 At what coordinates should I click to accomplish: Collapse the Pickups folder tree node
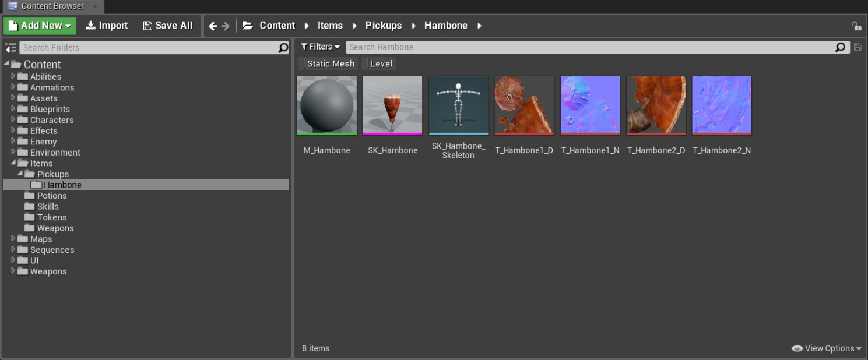click(x=20, y=174)
